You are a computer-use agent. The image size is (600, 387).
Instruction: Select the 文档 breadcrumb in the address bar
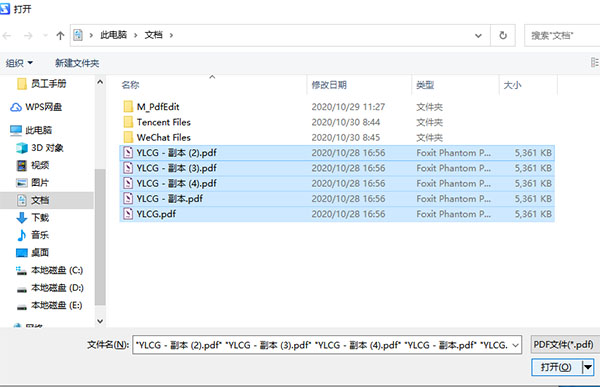pos(153,35)
